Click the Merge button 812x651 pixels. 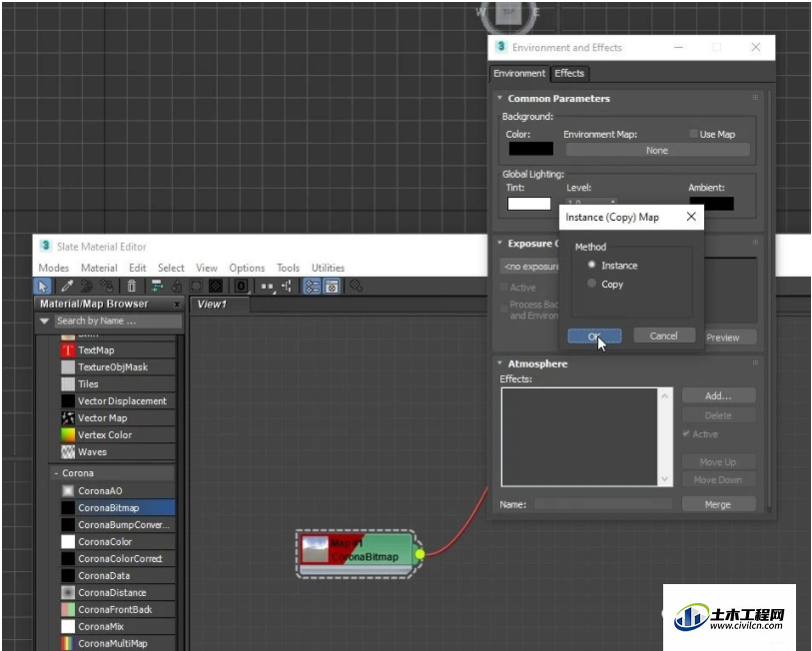click(719, 504)
